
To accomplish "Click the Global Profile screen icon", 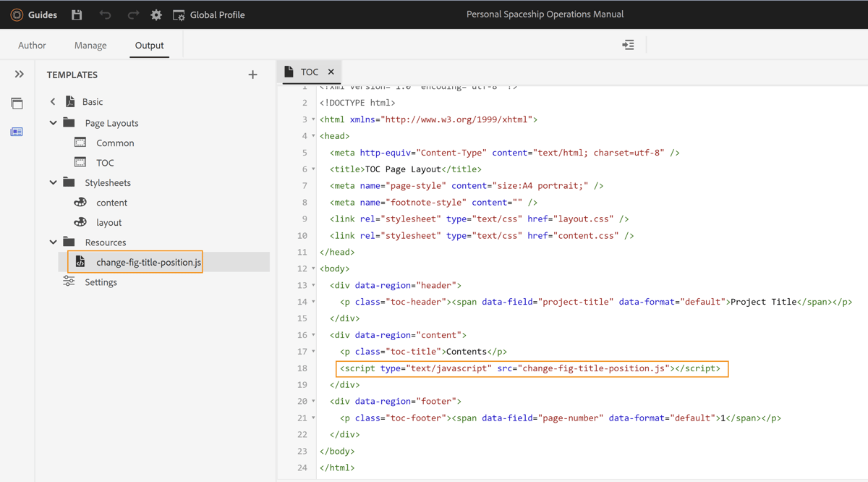I will pyautogui.click(x=177, y=14).
